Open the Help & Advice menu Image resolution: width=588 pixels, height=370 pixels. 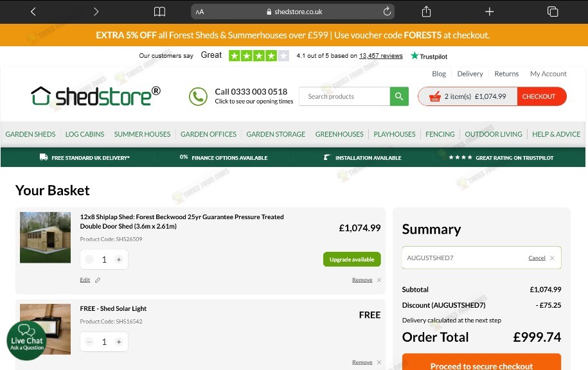pos(556,134)
